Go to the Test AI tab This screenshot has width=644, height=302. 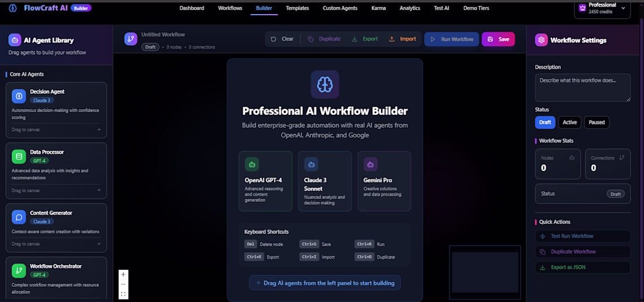pos(441,8)
